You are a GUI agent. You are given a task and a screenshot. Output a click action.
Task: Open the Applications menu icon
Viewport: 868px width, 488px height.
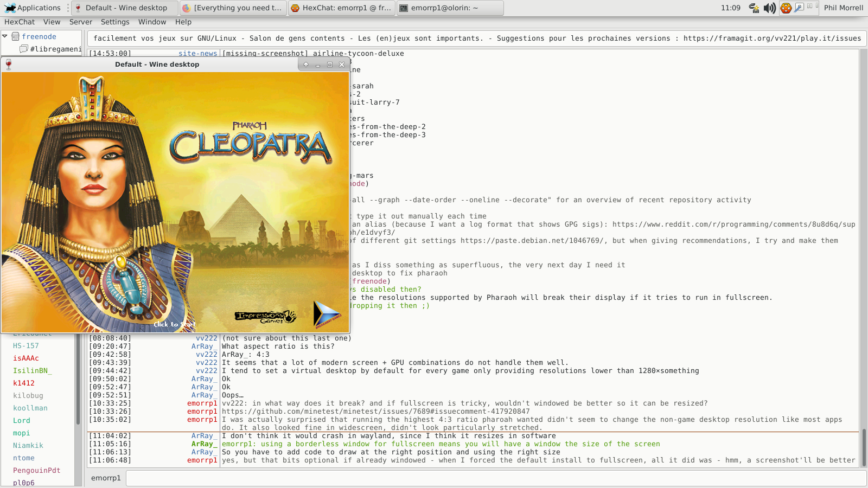pos(10,8)
